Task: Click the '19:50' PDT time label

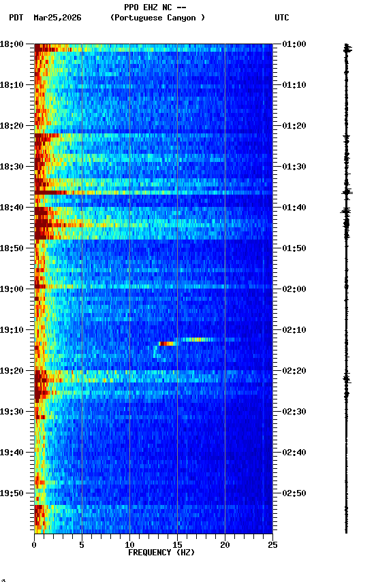Action: pos(12,494)
